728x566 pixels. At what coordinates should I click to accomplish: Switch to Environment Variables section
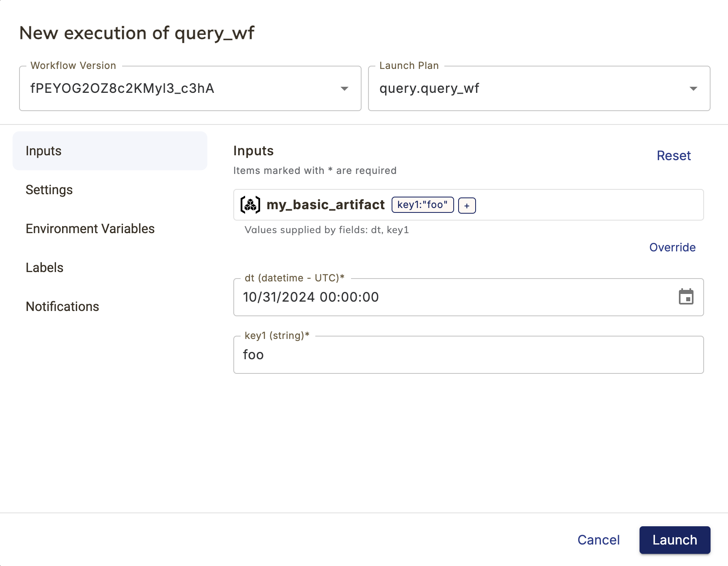90,228
